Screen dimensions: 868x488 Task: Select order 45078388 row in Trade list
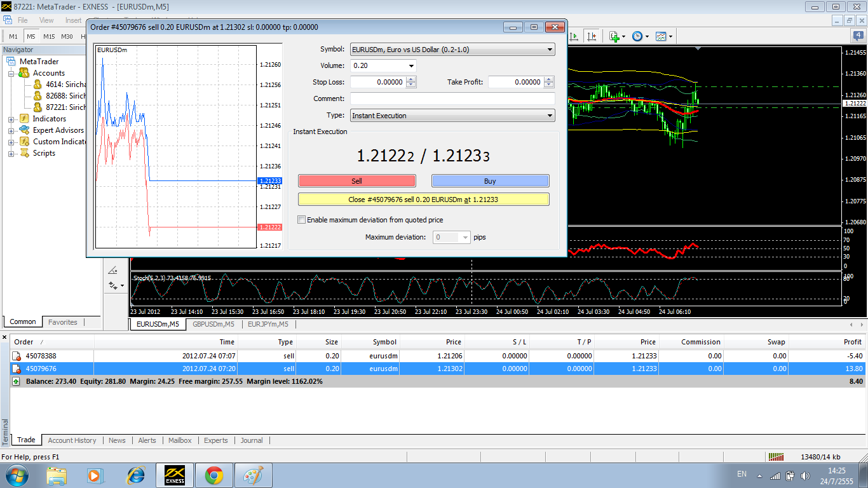tap(437, 356)
